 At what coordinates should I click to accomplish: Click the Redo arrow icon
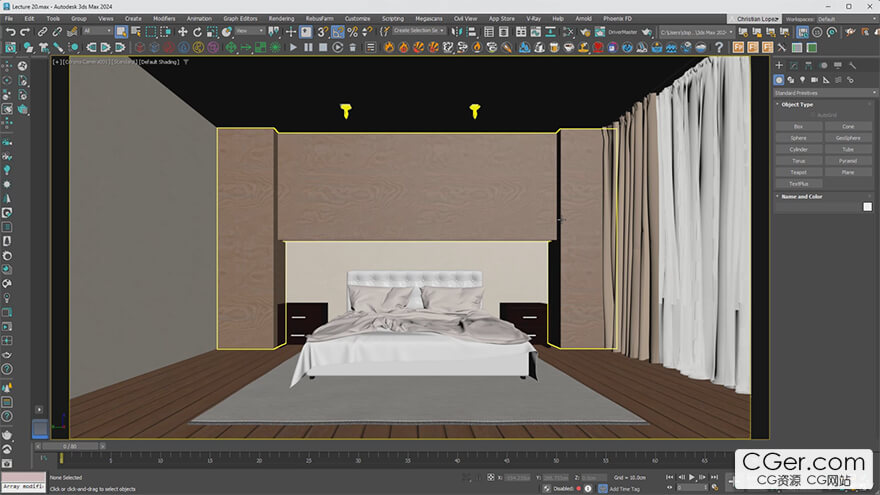pos(25,32)
